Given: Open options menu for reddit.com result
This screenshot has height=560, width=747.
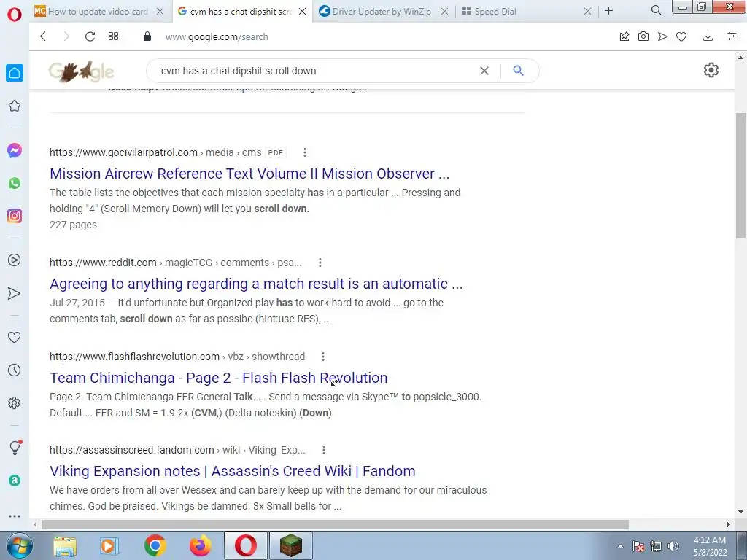Looking at the screenshot, I should pos(320,262).
